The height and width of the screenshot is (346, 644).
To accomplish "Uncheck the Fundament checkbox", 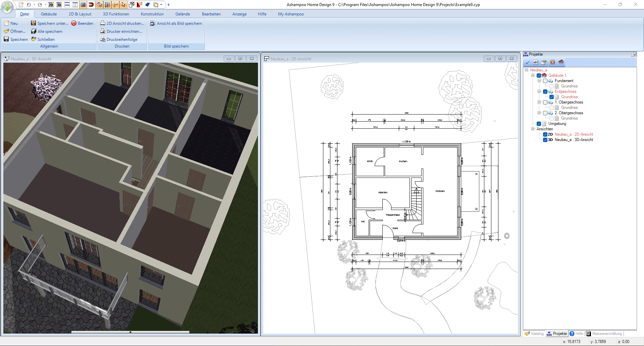I will [x=545, y=81].
